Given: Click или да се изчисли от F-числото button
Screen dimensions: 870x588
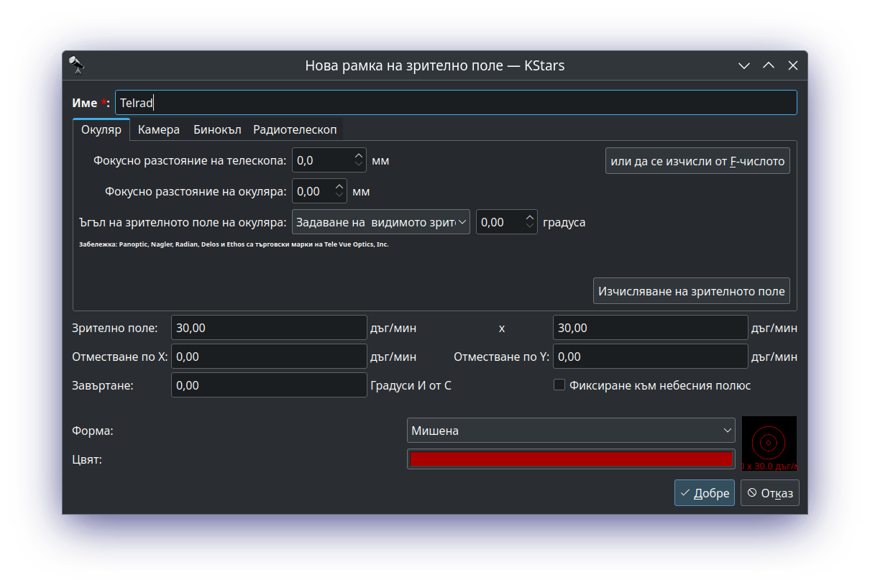Looking at the screenshot, I should (697, 161).
